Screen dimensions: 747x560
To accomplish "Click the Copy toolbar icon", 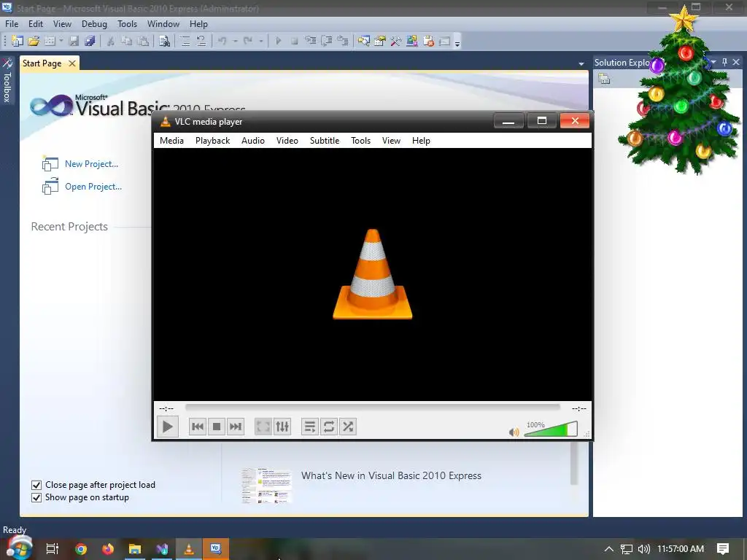I will coord(127,41).
